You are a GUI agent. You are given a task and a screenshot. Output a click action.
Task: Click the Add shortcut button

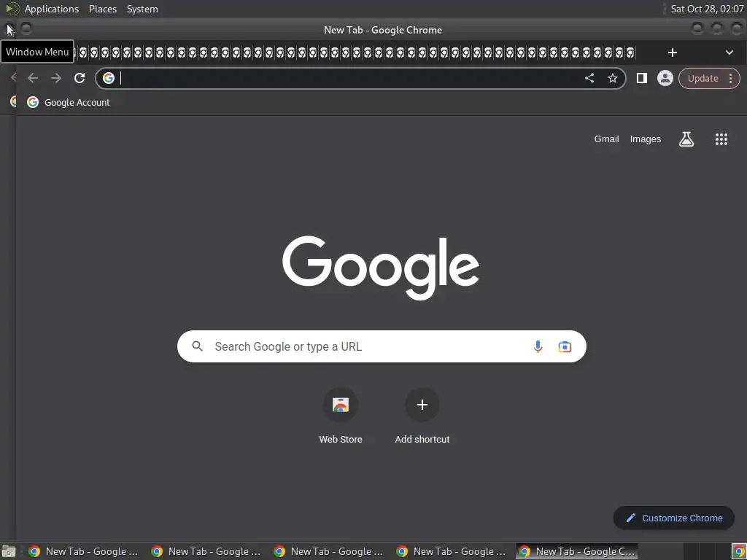click(x=422, y=416)
